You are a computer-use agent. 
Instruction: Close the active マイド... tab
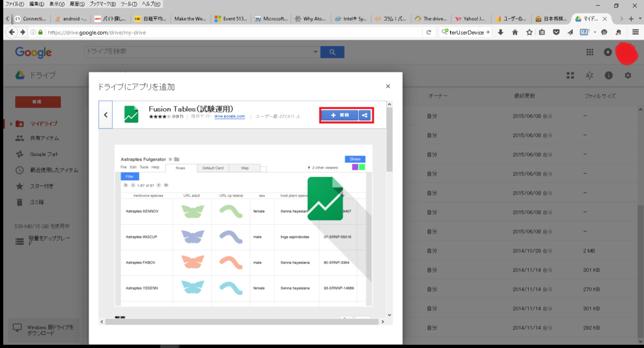tap(604, 18)
